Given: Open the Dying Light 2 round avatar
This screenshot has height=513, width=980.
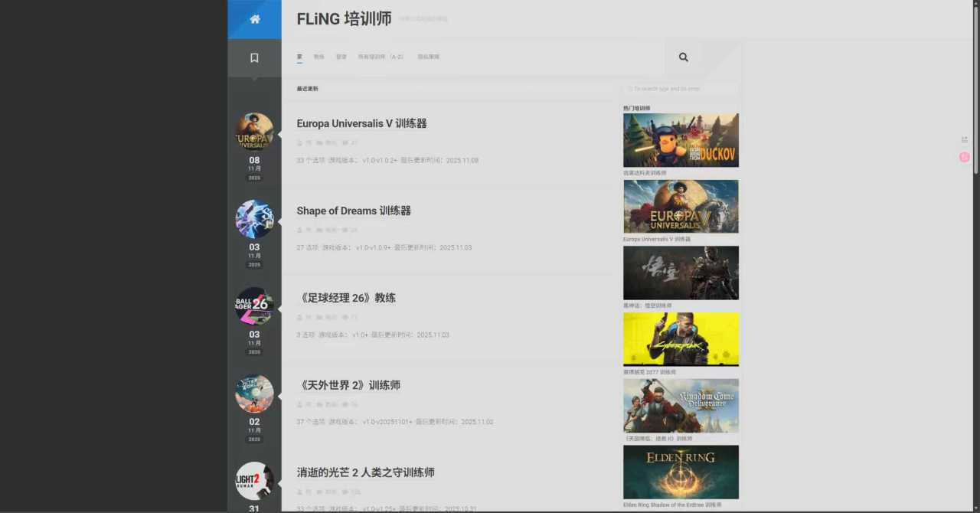Looking at the screenshot, I should pos(254,481).
